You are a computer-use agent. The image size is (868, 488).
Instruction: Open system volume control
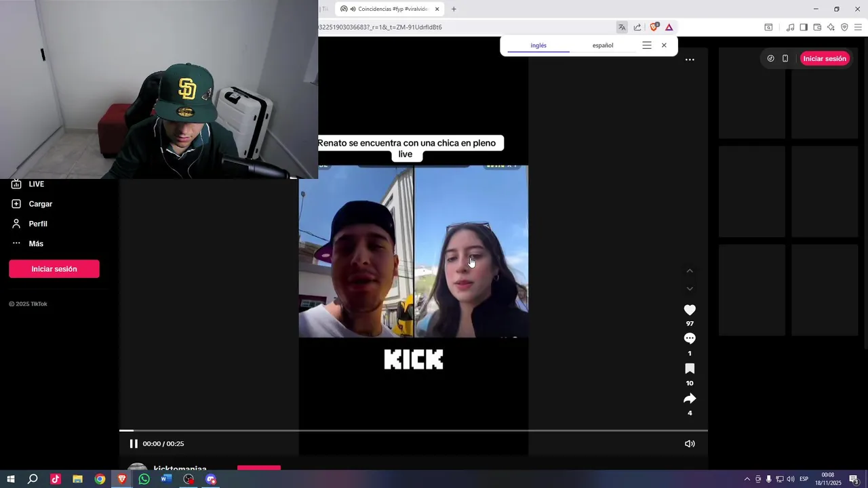[x=790, y=479]
